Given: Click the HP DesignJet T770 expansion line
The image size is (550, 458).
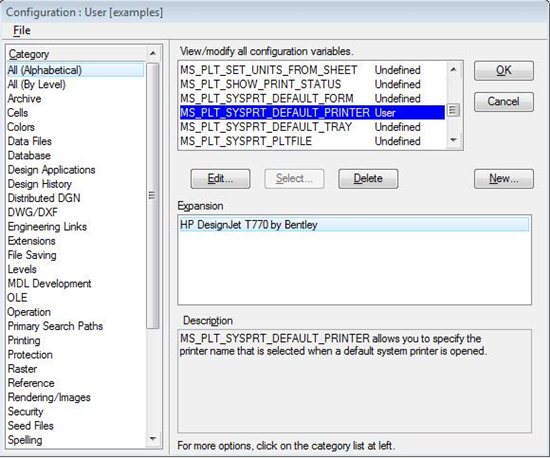Looking at the screenshot, I should (x=354, y=224).
